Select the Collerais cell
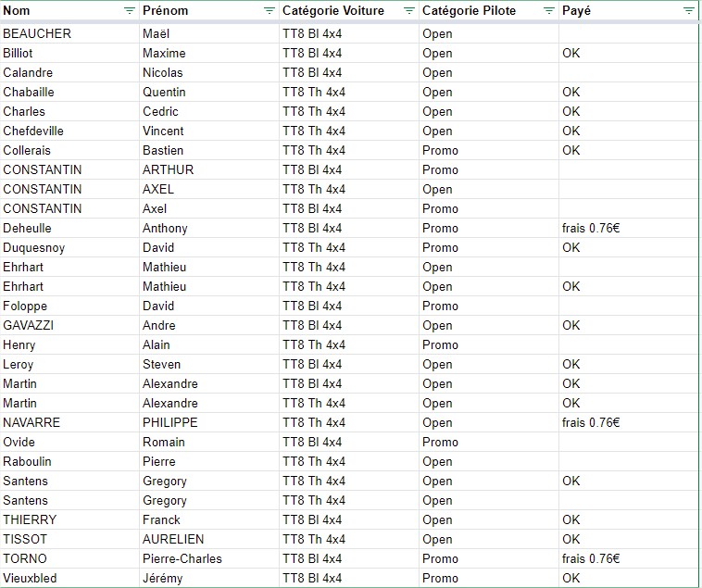 [x=69, y=150]
